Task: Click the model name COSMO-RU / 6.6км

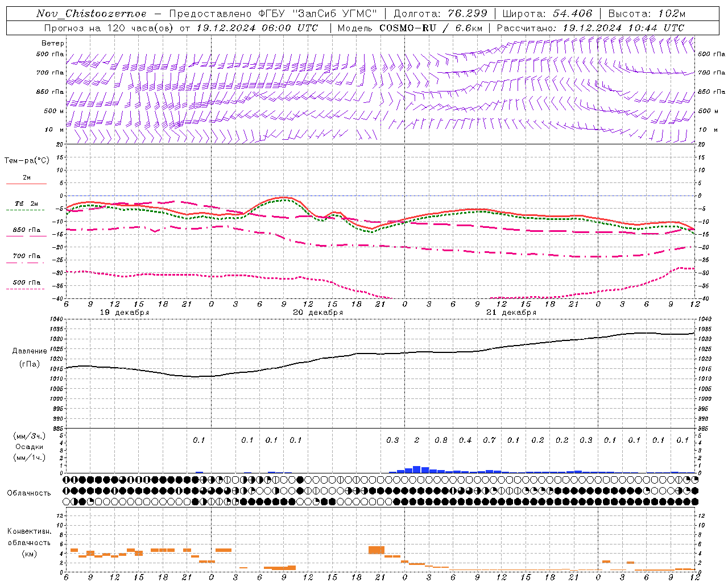Action: (x=431, y=28)
